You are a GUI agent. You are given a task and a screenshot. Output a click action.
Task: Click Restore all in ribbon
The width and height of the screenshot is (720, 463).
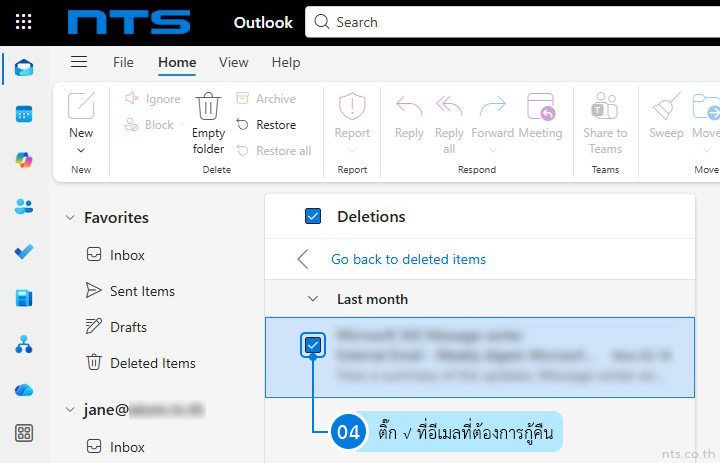click(x=274, y=151)
